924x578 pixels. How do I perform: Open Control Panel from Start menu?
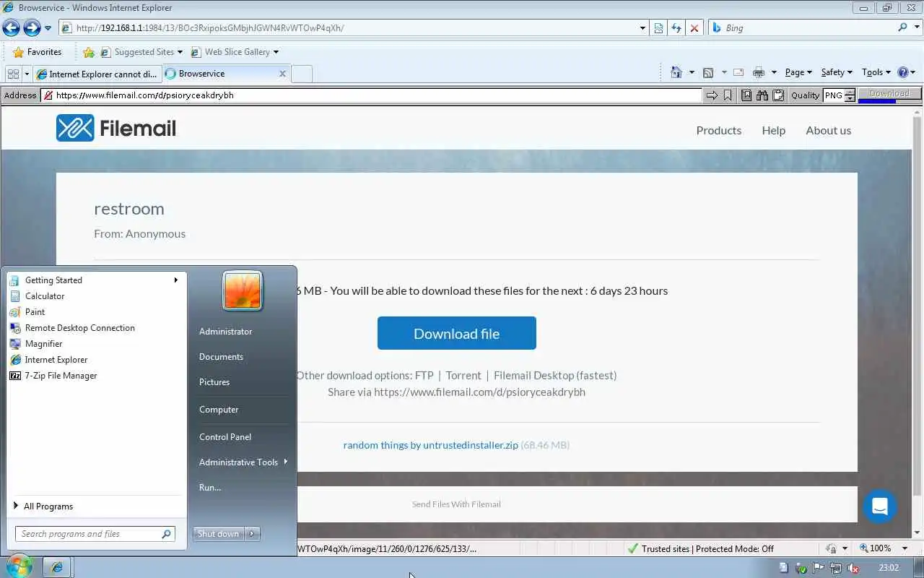pos(225,437)
